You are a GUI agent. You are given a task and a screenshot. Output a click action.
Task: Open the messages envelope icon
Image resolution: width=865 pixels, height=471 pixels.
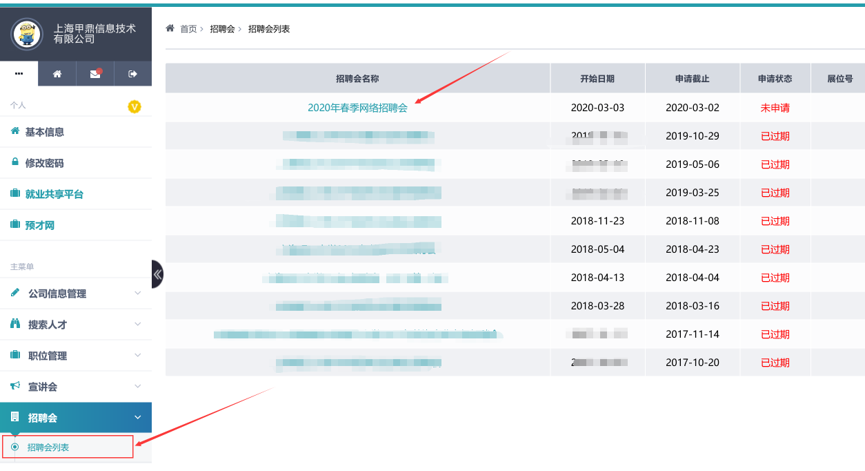click(x=95, y=74)
